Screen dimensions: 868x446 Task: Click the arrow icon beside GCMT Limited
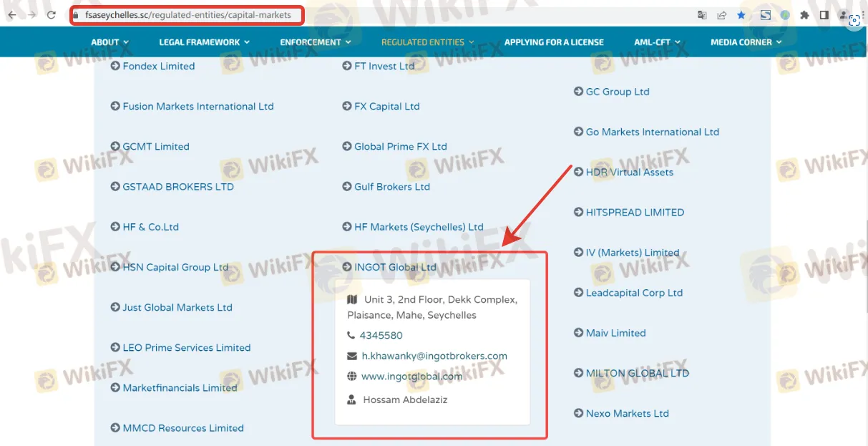coord(115,146)
